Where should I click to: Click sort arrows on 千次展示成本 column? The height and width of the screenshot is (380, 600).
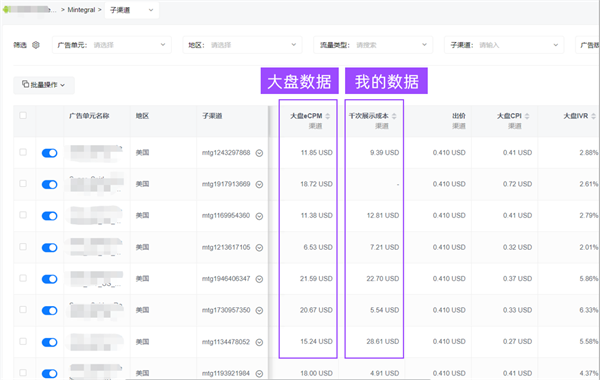point(394,116)
